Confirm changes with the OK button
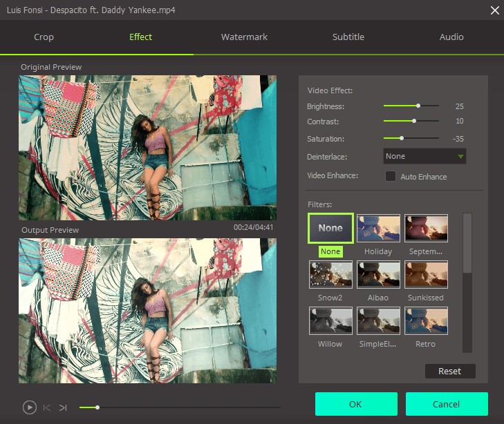The height and width of the screenshot is (424, 504). point(356,404)
